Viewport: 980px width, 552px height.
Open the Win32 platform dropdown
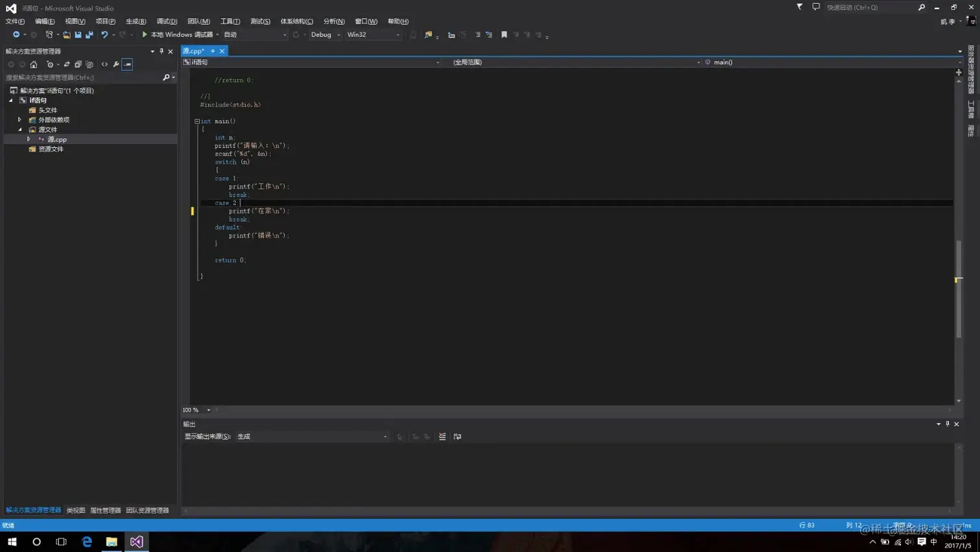[x=373, y=35]
